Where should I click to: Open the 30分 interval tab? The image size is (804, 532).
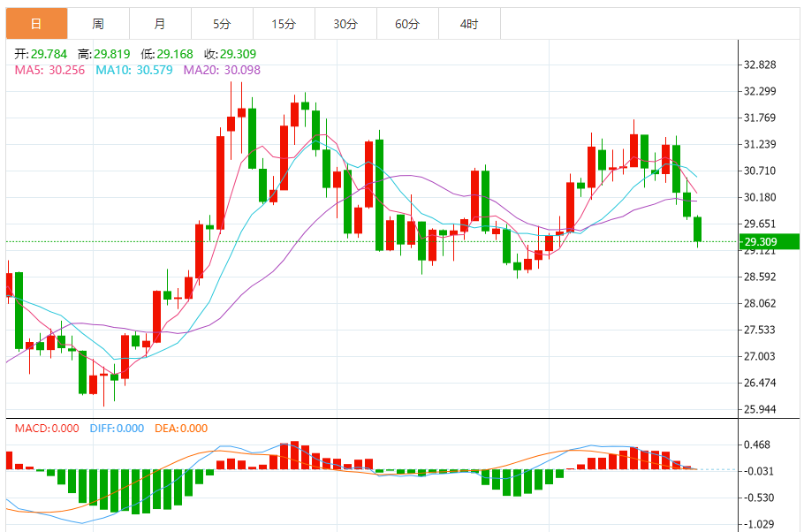coord(345,24)
